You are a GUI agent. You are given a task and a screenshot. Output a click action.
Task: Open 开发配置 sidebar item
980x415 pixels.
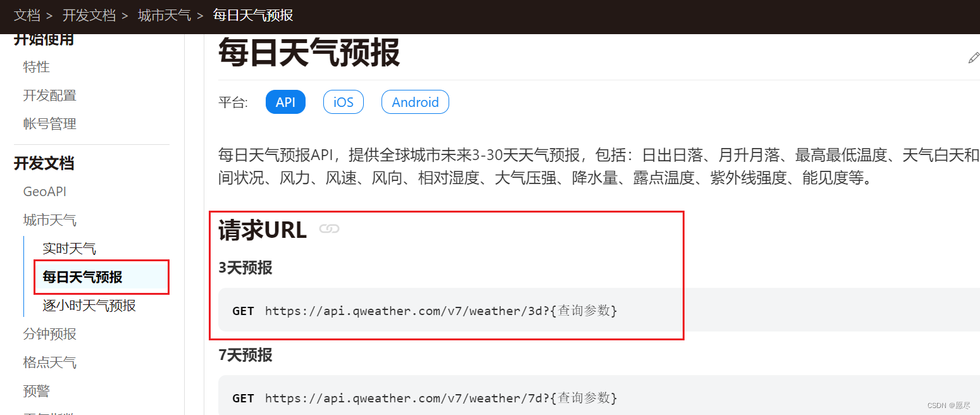coord(50,96)
